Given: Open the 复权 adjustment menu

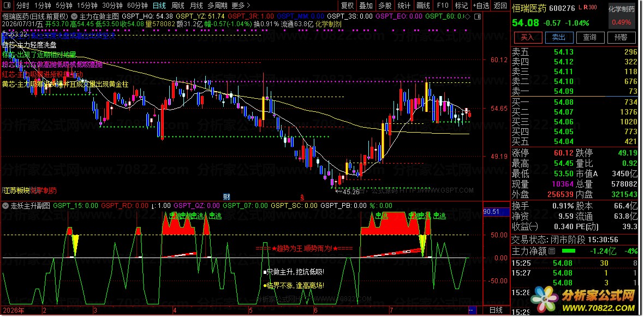Looking at the screenshot, I should pyautogui.click(x=348, y=6).
